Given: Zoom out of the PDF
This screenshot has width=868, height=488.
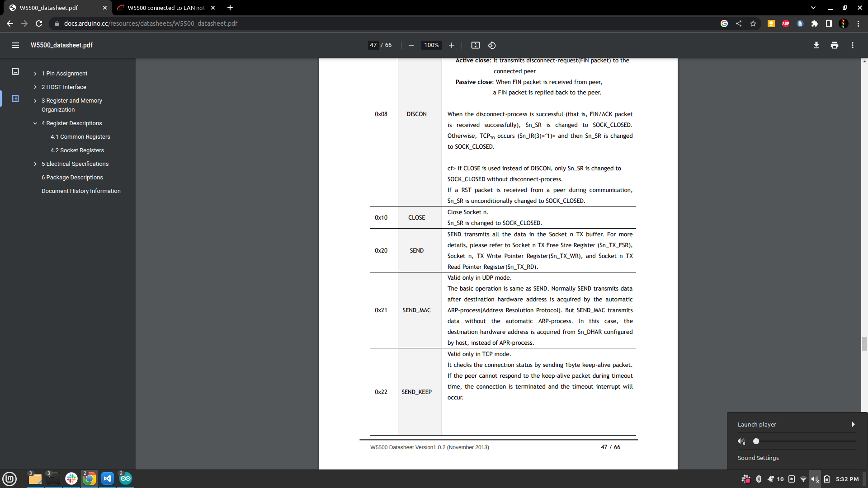Looking at the screenshot, I should 411,45.
